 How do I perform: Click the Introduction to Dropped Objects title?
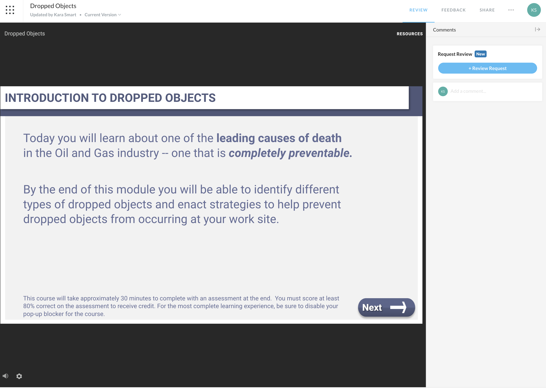pos(110,98)
